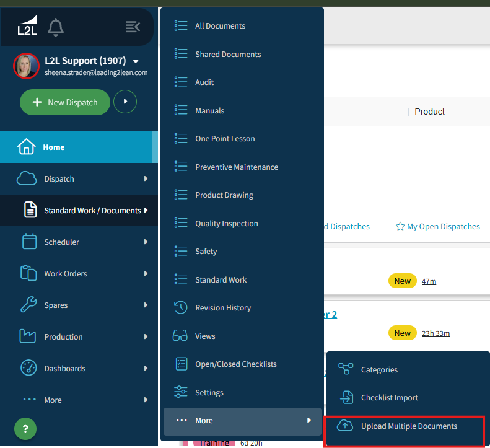
Task: Click the Revision History clock icon
Action: pos(181,307)
